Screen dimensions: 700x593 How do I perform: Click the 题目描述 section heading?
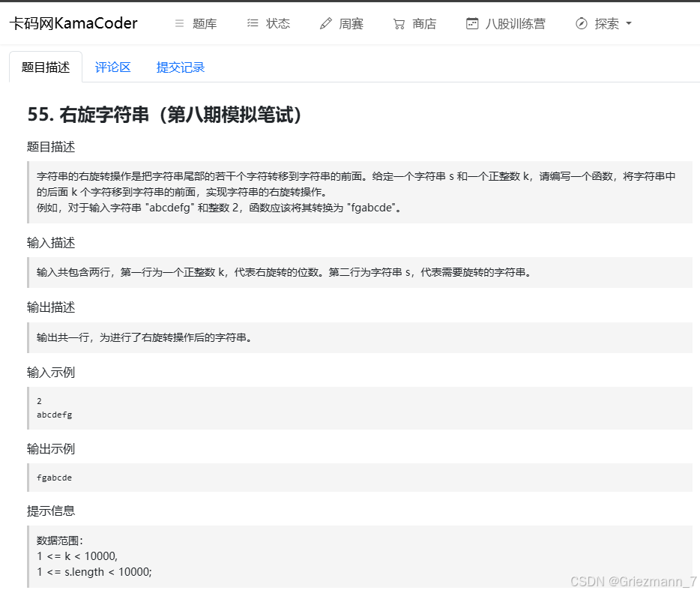coord(51,146)
